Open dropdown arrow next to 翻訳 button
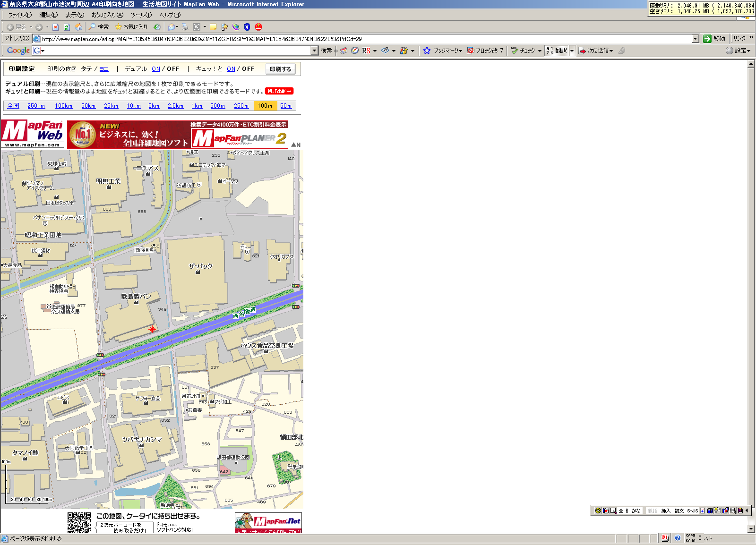 tap(572, 51)
